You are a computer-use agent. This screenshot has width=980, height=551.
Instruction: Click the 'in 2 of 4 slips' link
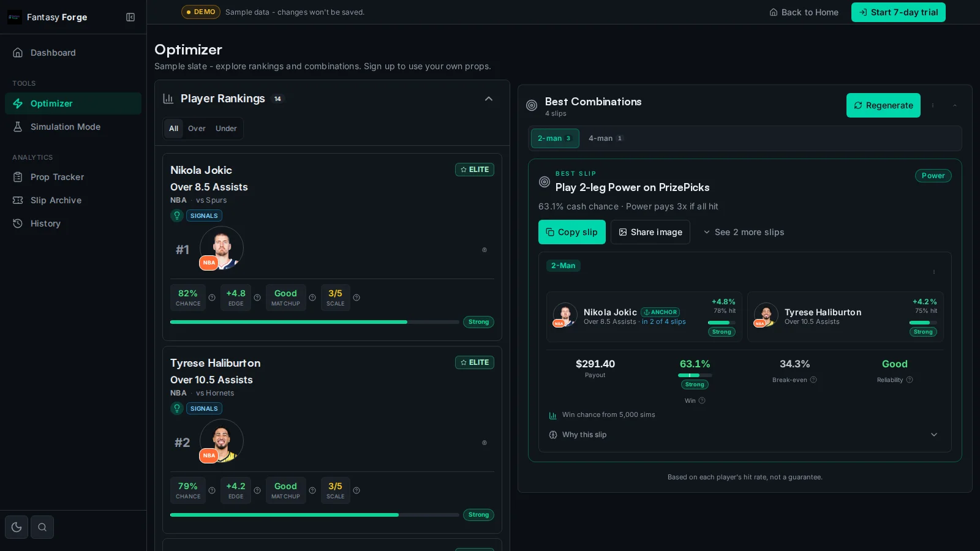(x=664, y=322)
